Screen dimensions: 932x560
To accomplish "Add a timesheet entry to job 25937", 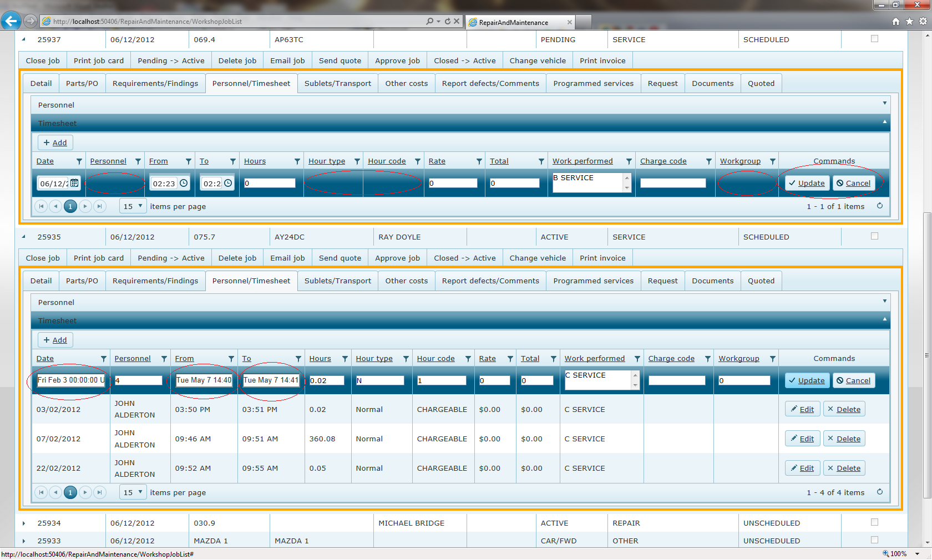I will [55, 143].
